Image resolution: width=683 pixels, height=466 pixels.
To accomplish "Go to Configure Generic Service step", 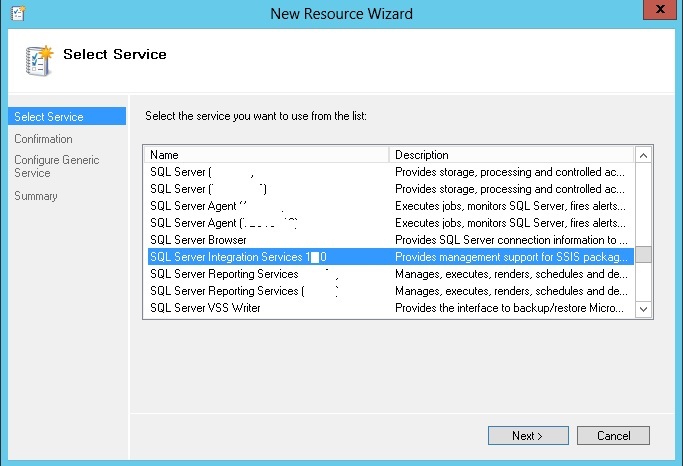I will click(56, 166).
